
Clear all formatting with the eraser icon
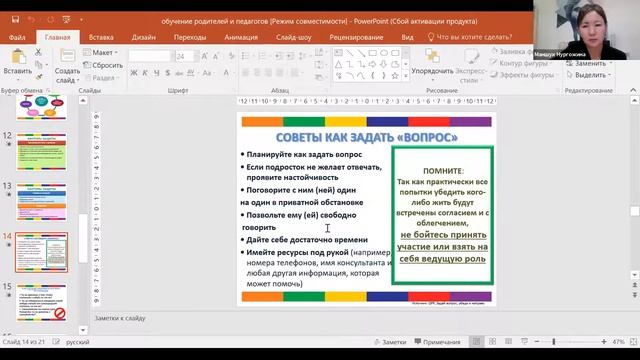(x=231, y=56)
